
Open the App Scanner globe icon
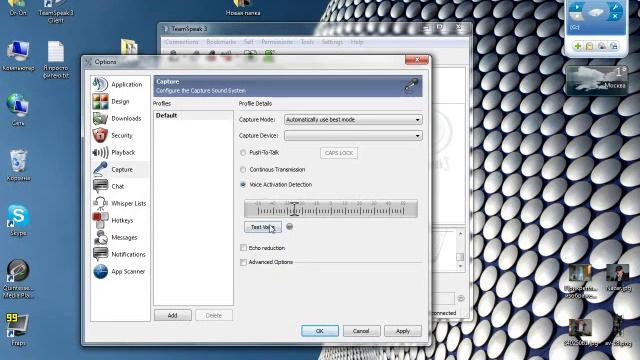point(100,271)
